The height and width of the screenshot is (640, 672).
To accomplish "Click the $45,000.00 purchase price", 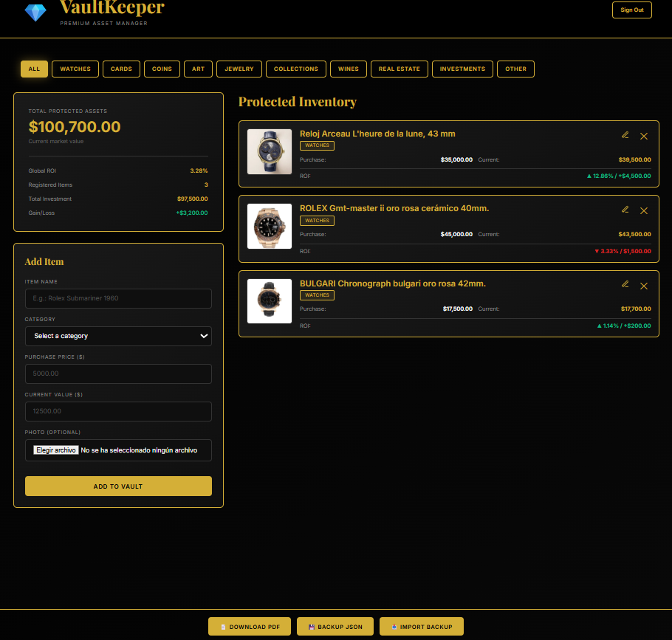I will (x=456, y=234).
